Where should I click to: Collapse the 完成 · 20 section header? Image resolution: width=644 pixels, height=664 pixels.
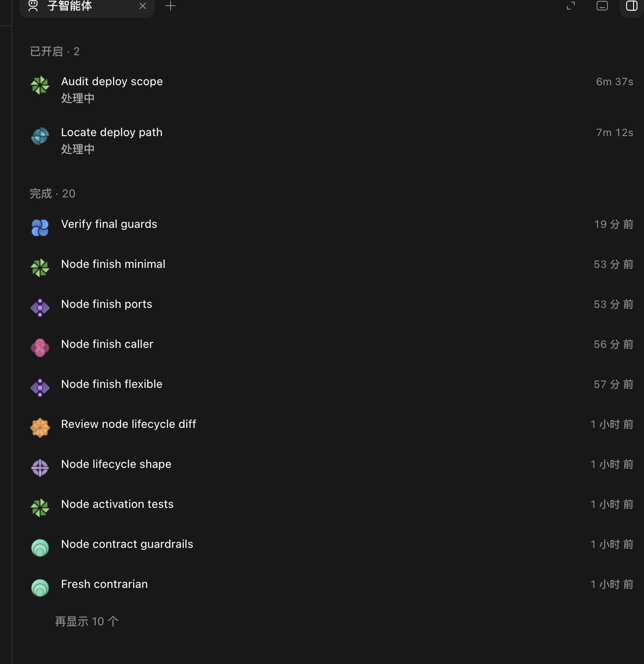click(52, 194)
